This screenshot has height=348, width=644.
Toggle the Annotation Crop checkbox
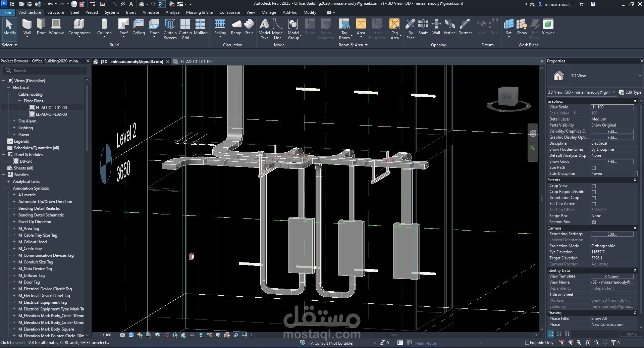594,198
